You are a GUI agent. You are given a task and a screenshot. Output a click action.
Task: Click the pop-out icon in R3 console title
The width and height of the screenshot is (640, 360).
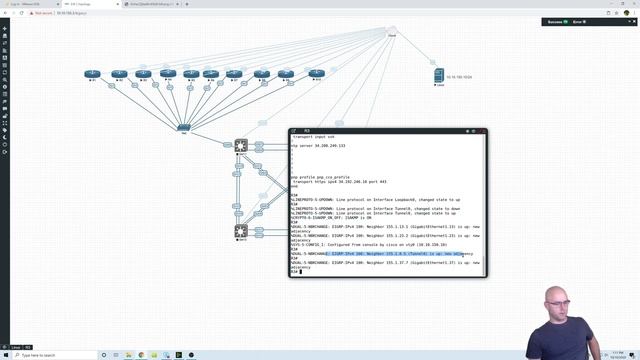293,131
